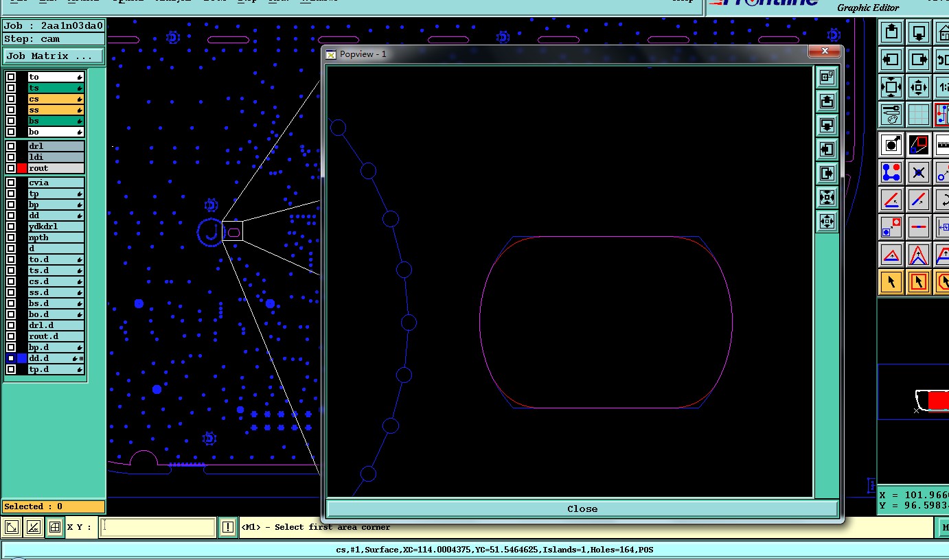The image size is (949, 560).
Task: Toggle display checkbox for layer mpth
Action: 11,237
